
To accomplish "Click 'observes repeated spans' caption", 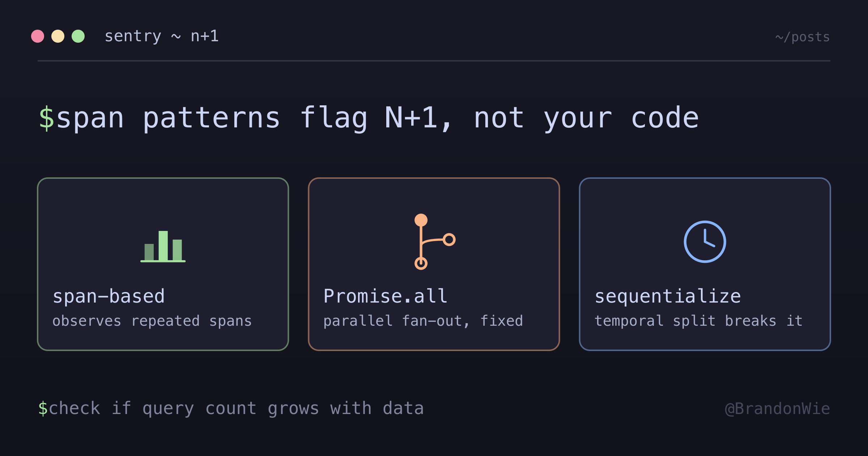I will coord(152,321).
